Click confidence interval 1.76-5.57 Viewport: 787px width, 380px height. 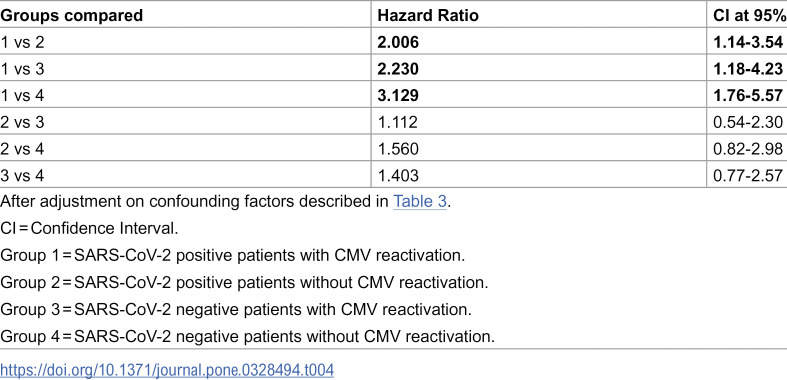coord(748,95)
